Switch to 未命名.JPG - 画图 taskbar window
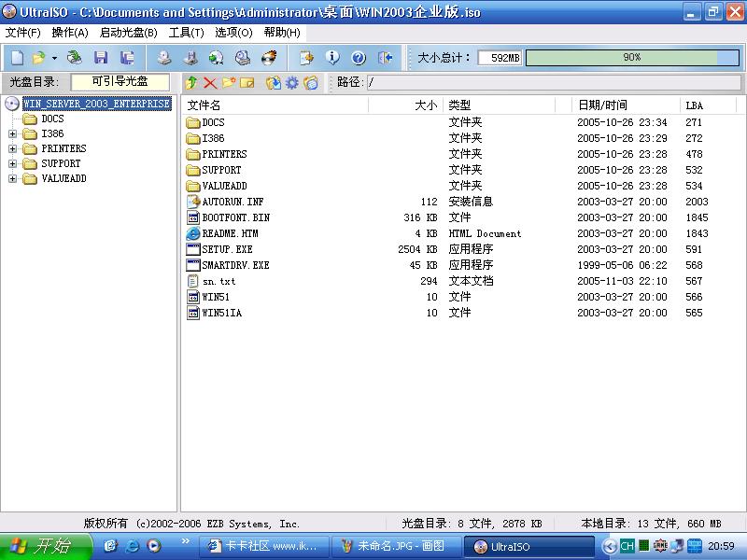The width and height of the screenshot is (747, 560). pos(396,546)
